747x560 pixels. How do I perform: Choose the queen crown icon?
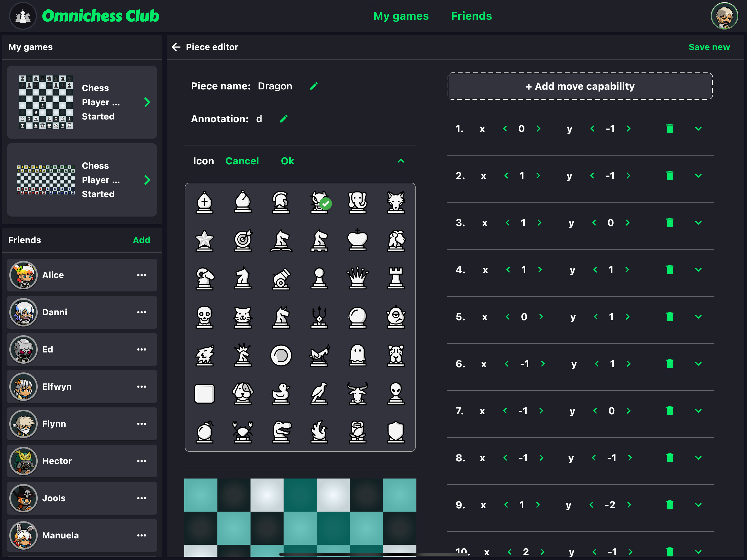[x=357, y=279]
